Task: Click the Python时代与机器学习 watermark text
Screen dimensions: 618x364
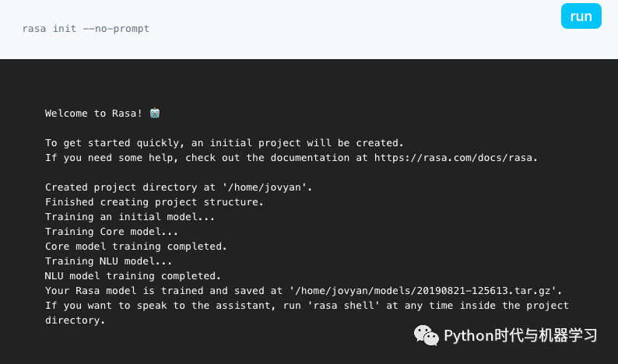Action: coord(520,335)
